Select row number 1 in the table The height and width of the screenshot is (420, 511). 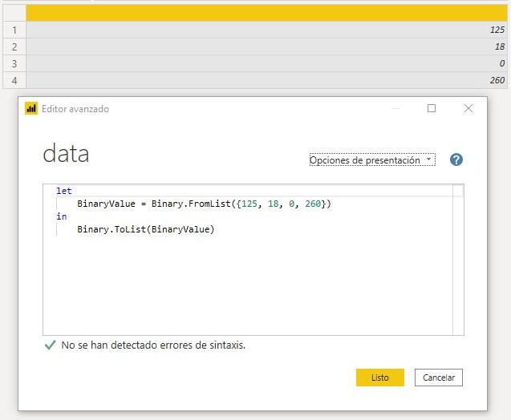click(14, 30)
